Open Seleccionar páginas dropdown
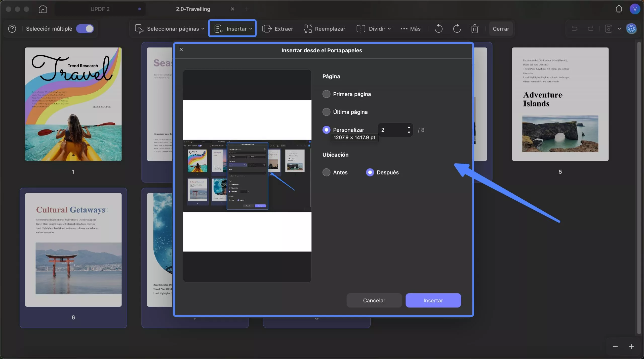 tap(170, 29)
